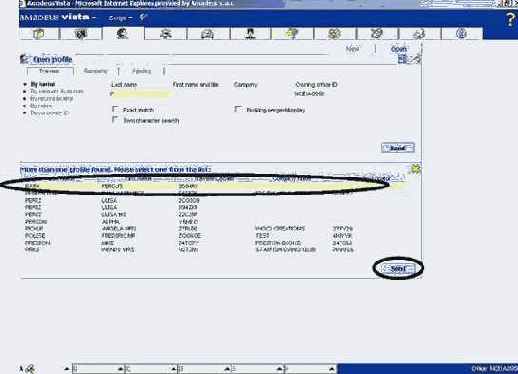This screenshot has width=518, height=374.
Task: Open the globe icon toolbar tab
Action: click(461, 34)
